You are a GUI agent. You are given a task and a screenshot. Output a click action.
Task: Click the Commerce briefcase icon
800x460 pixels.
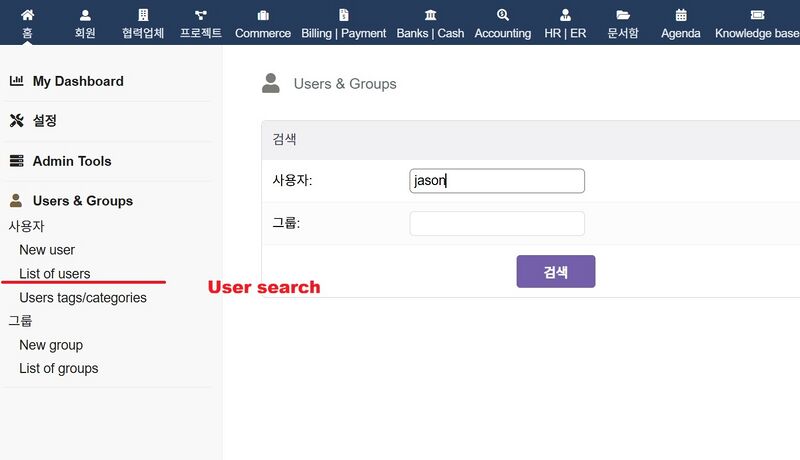coord(263,15)
